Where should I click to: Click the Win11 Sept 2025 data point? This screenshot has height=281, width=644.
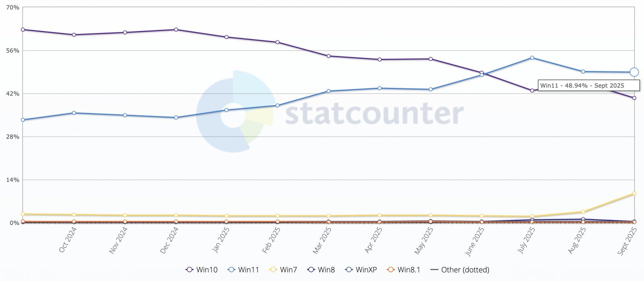634,72
